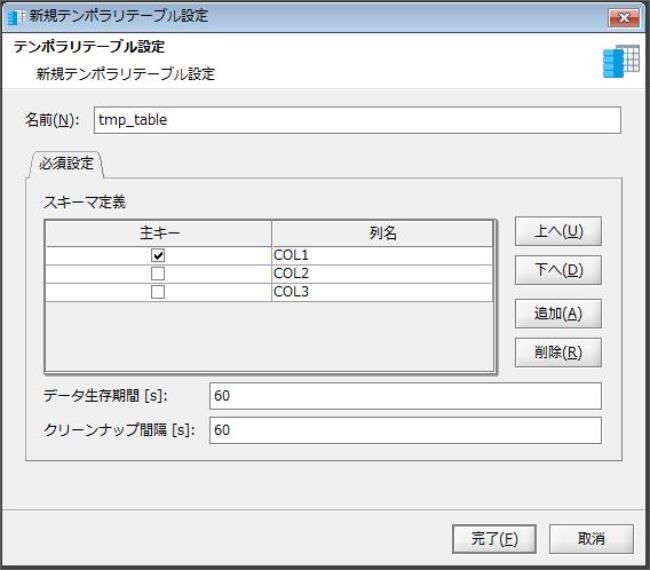Screen dimensions: 650x570
Task: Click the 上へ(U) move up button
Action: (558, 232)
